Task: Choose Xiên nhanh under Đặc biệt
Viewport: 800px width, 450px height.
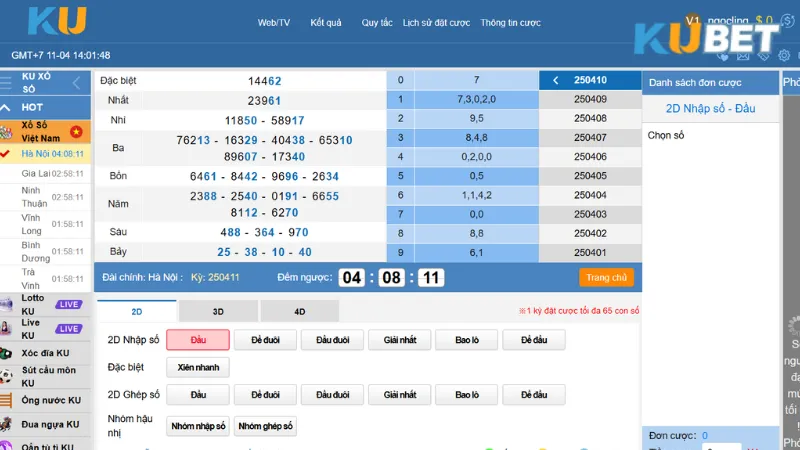Action: (198, 367)
